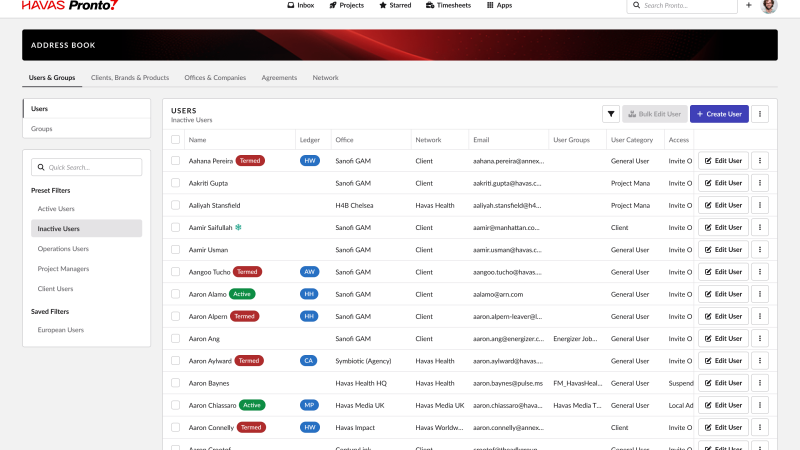
Task: Open the filter funnel icon
Action: pos(611,114)
